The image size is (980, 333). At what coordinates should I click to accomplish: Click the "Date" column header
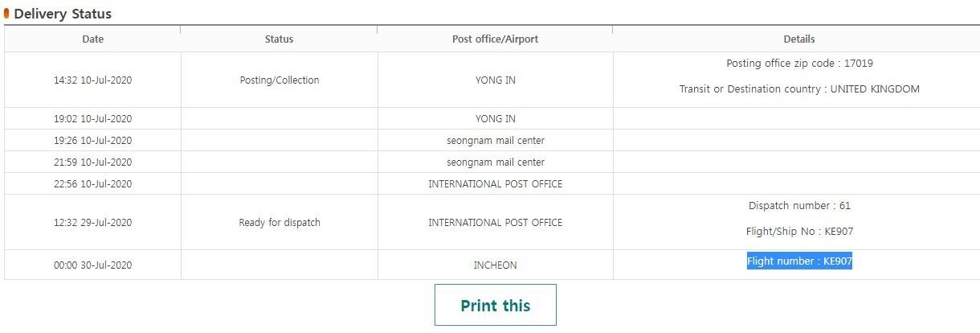tap(92, 39)
